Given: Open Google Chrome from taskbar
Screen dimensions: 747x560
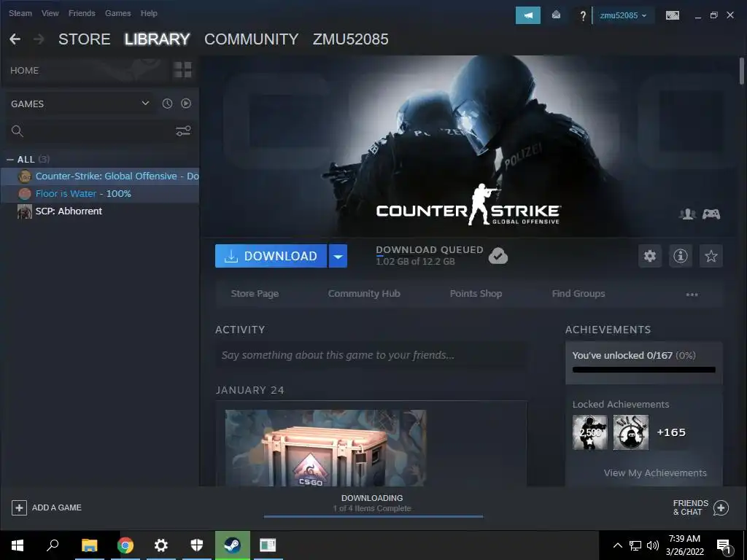Looking at the screenshot, I should (x=125, y=545).
